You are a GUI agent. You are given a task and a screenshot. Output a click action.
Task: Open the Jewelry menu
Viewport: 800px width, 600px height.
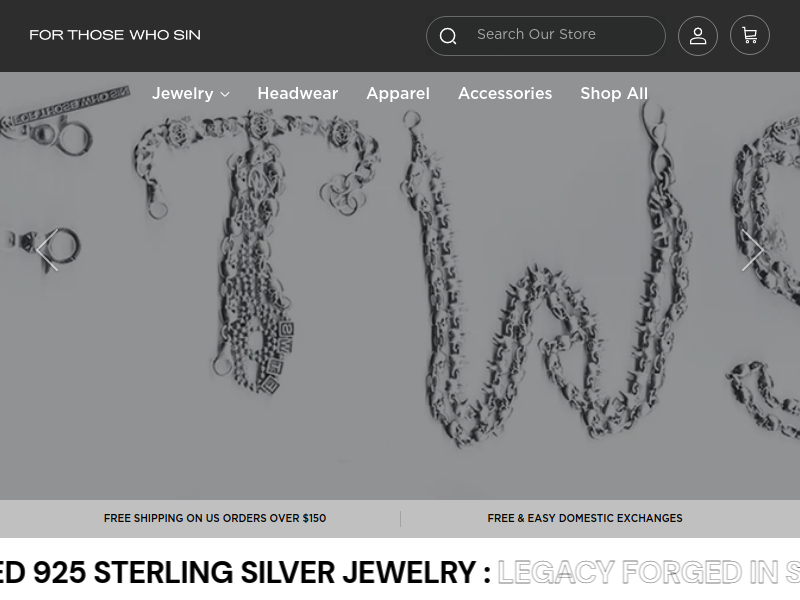tap(182, 93)
